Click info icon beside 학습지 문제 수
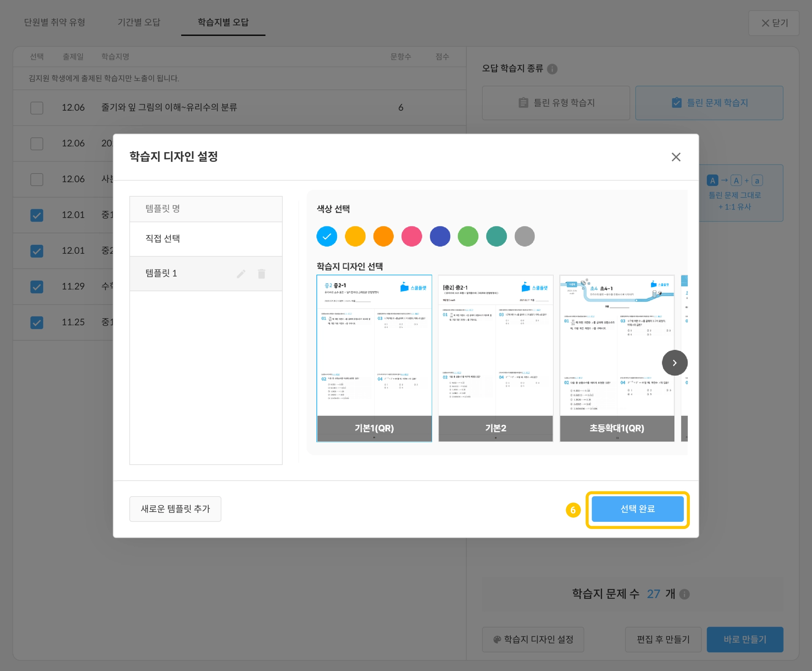 (684, 594)
